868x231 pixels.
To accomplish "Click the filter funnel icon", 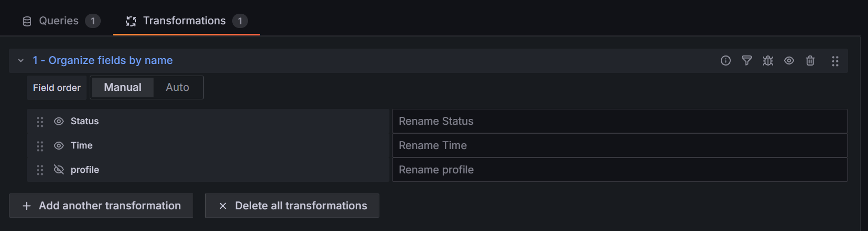I will click(747, 61).
